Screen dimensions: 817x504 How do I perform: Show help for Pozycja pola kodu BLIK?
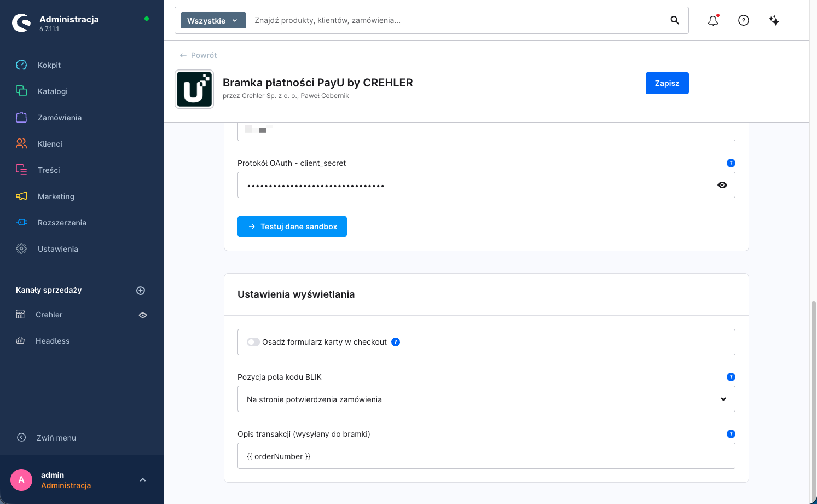pos(731,377)
